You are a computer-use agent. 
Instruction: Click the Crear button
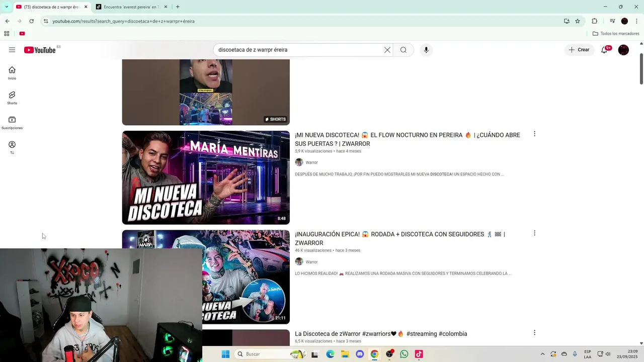click(579, 50)
